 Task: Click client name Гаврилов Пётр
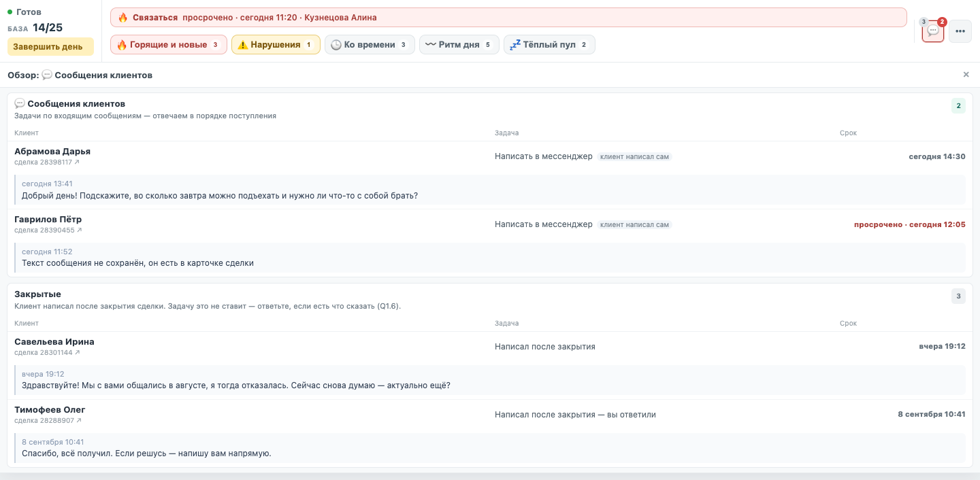(x=48, y=220)
